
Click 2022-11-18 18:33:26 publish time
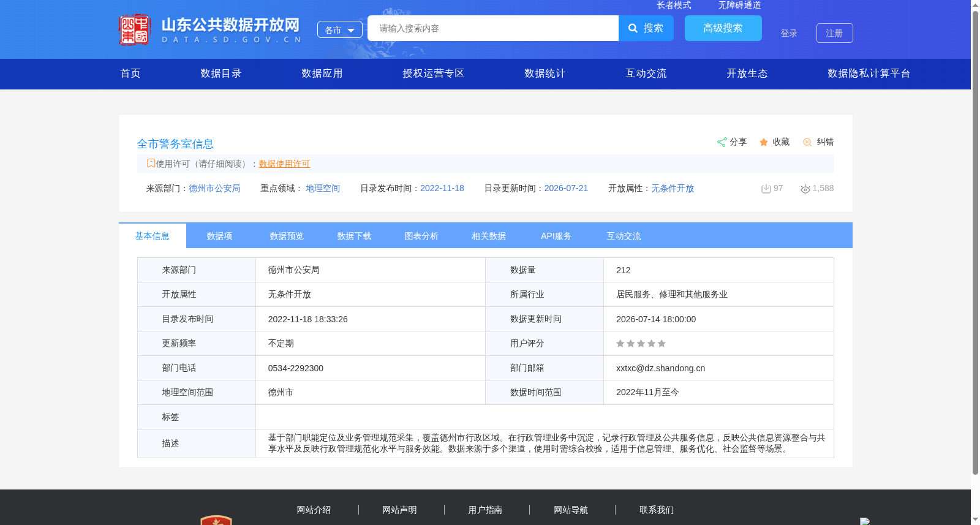click(x=308, y=319)
